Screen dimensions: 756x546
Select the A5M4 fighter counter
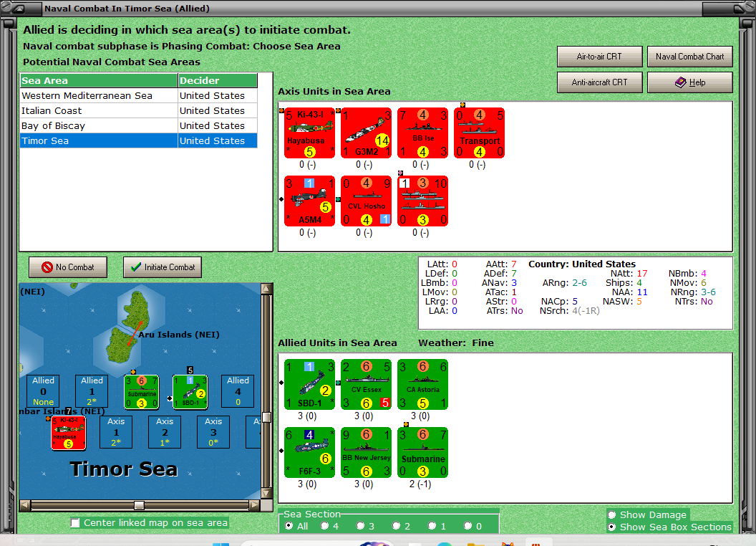(309, 201)
